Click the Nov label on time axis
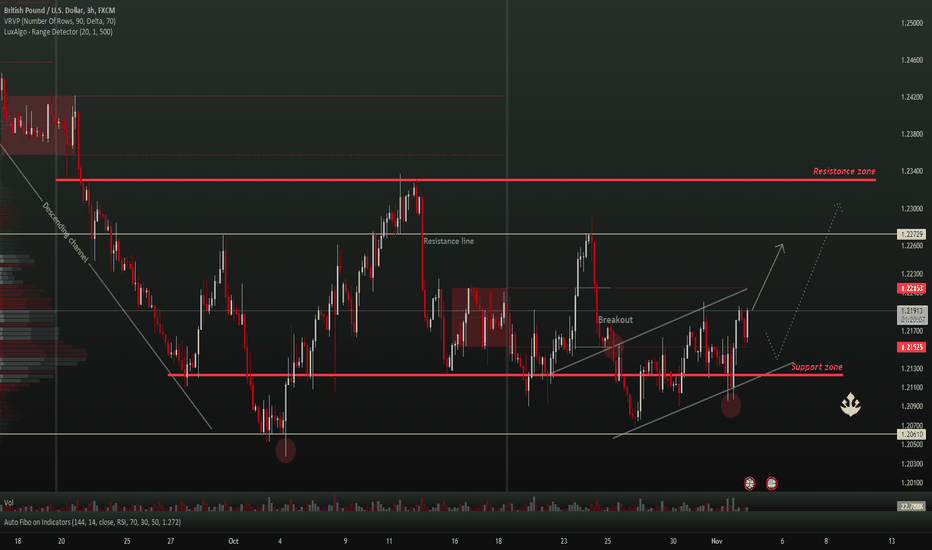This screenshot has height=550, width=932. (717, 541)
